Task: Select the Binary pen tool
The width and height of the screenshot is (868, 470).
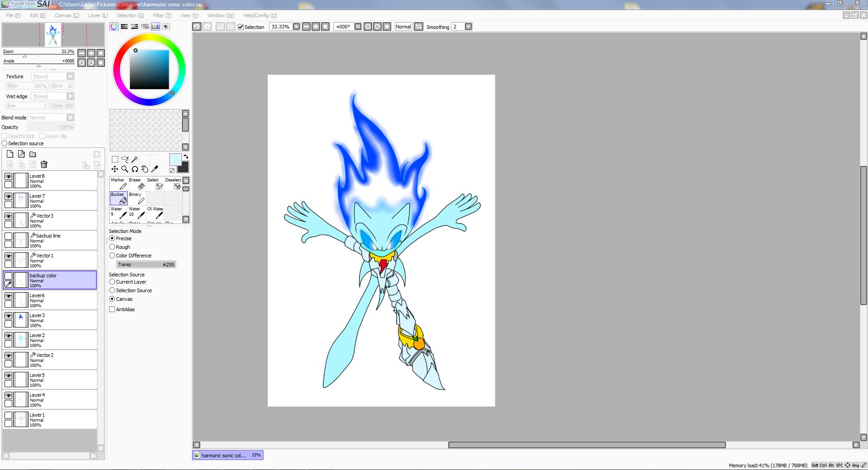Action: (137, 198)
